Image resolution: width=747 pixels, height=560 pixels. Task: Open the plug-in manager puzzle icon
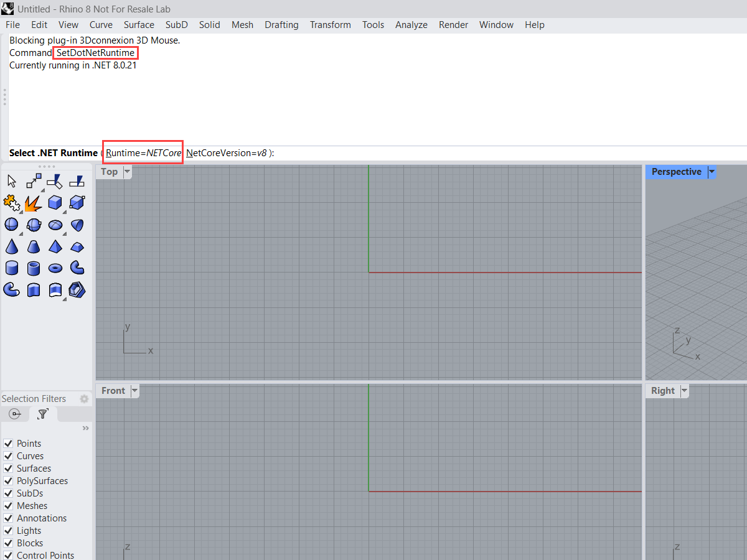[12, 202]
